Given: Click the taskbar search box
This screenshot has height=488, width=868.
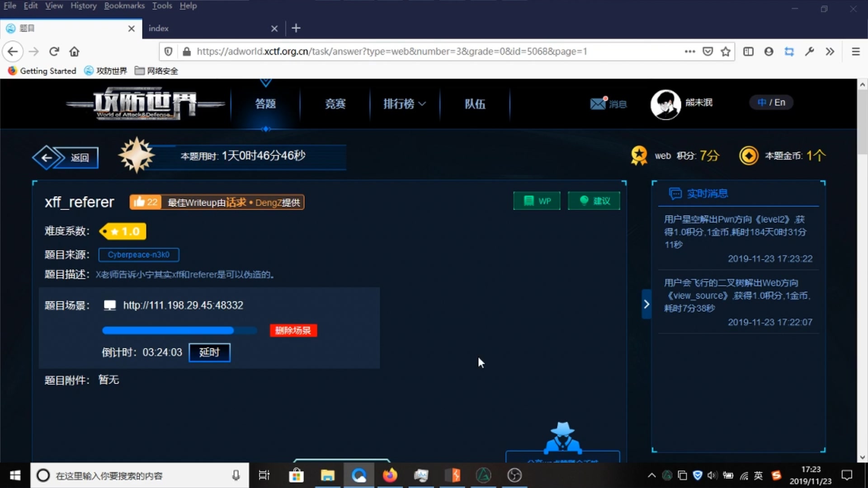Looking at the screenshot, I should click(140, 475).
